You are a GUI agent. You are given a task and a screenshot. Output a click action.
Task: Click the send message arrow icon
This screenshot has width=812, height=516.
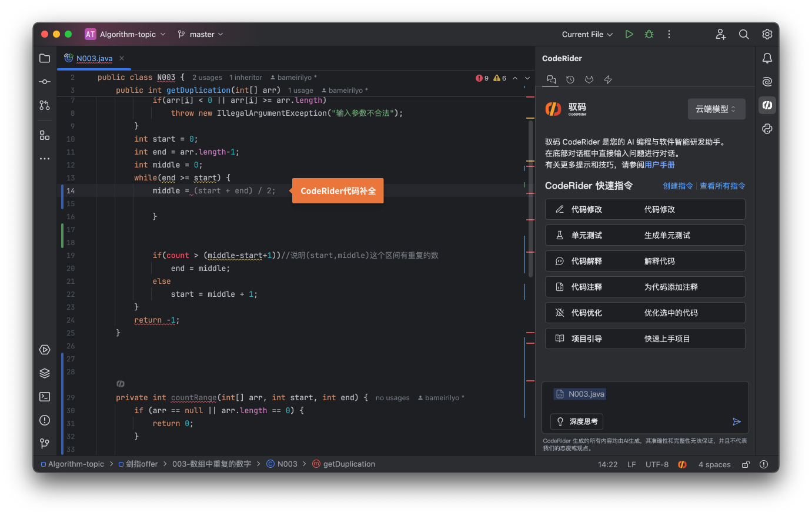(736, 421)
